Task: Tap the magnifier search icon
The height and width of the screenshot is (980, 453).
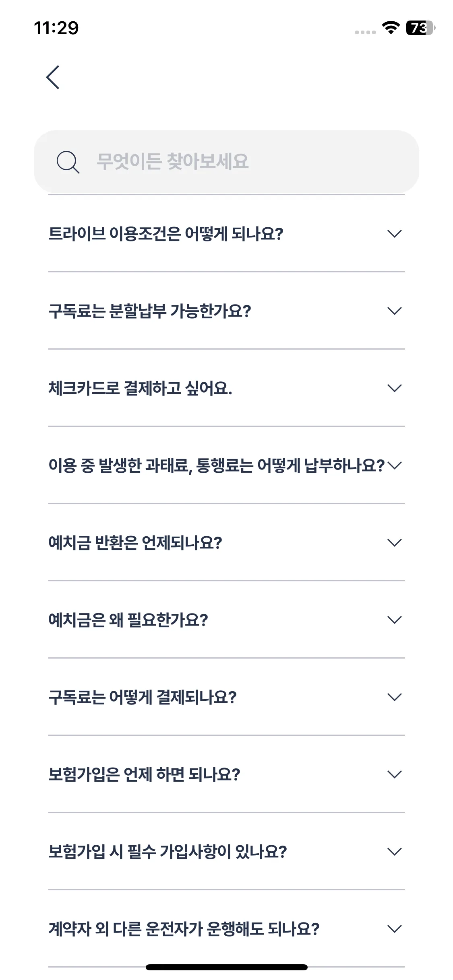Action: coord(68,162)
